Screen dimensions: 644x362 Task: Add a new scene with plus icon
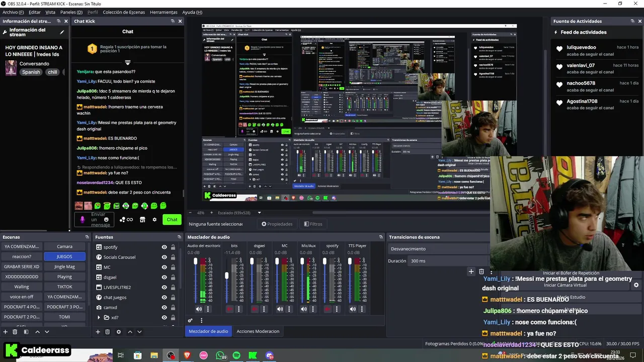6,332
